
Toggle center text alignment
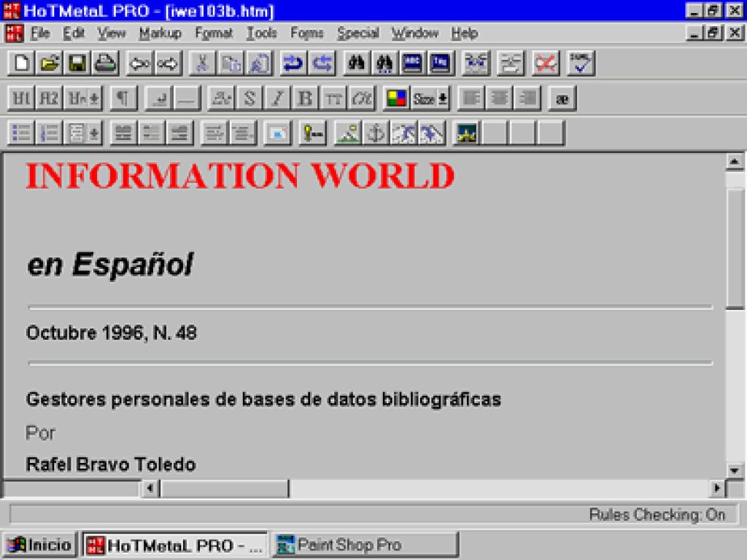(499, 98)
